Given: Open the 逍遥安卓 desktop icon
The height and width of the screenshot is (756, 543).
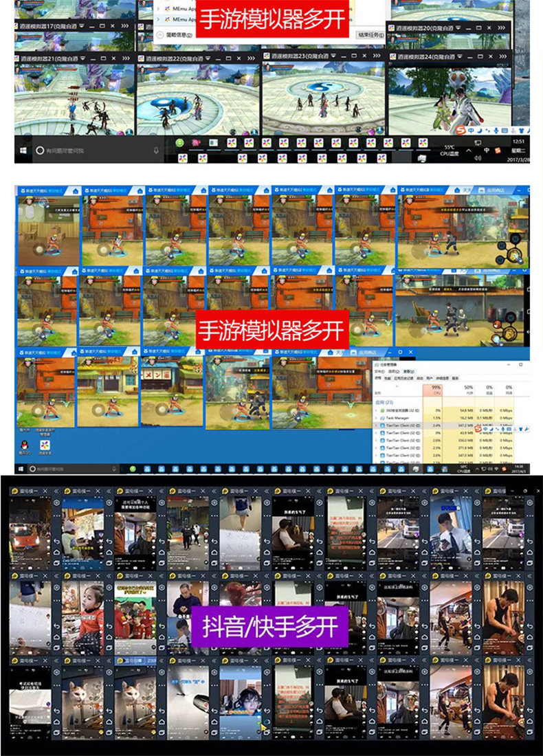Looking at the screenshot, I should 45,447.
